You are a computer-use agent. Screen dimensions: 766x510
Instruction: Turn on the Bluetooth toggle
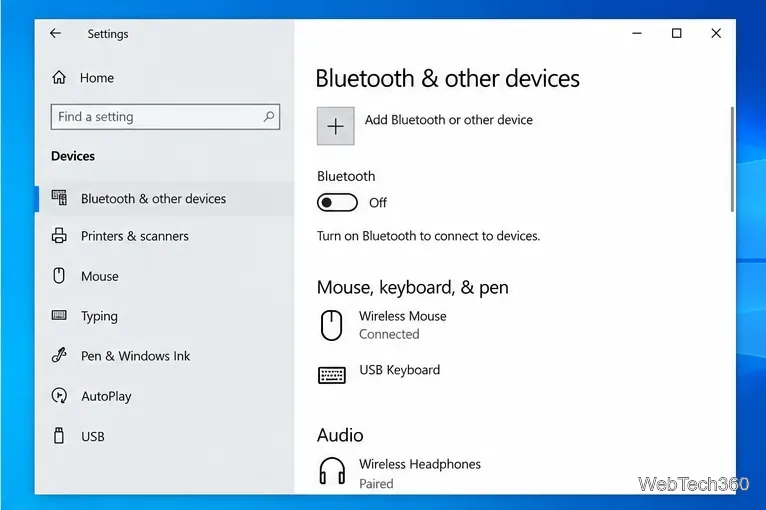click(337, 202)
